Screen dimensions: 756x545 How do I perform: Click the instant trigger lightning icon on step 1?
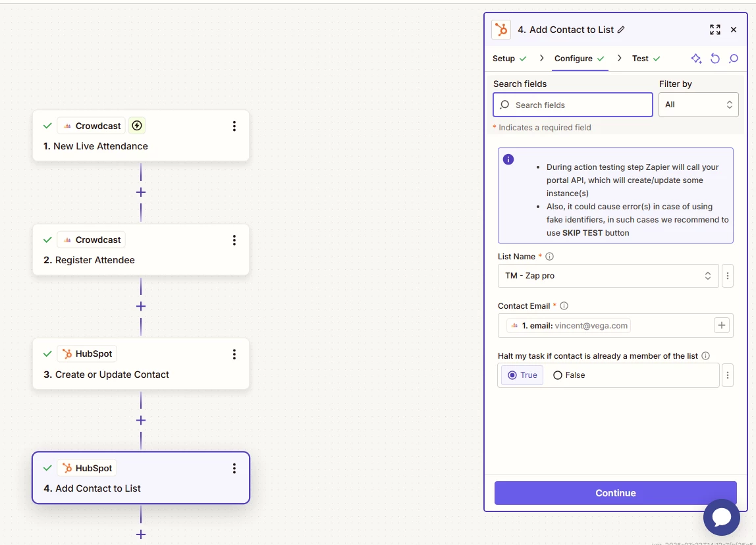137,126
